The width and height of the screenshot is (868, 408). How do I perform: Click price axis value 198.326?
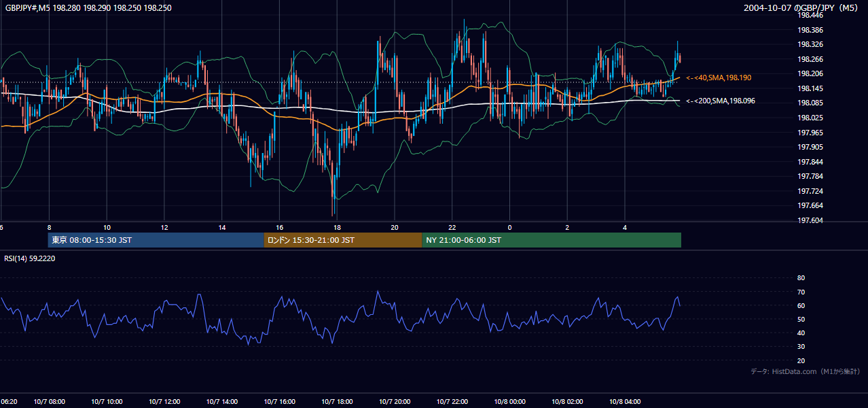(x=810, y=45)
